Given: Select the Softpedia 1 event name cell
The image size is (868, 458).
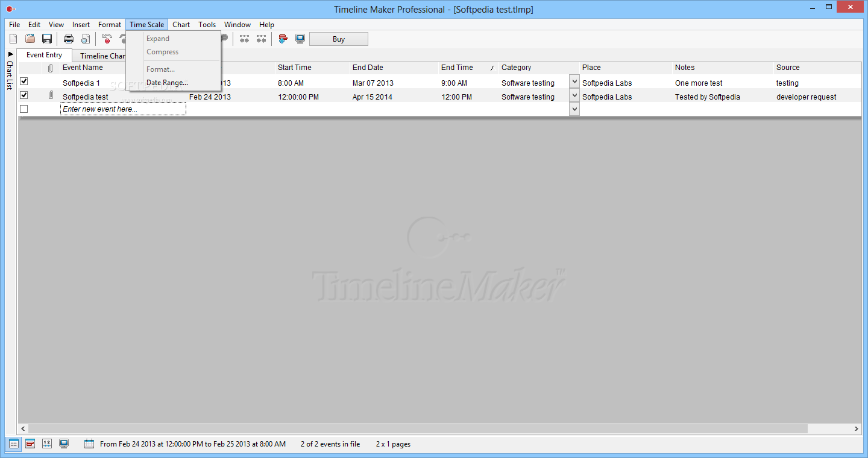Looking at the screenshot, I should 81,83.
